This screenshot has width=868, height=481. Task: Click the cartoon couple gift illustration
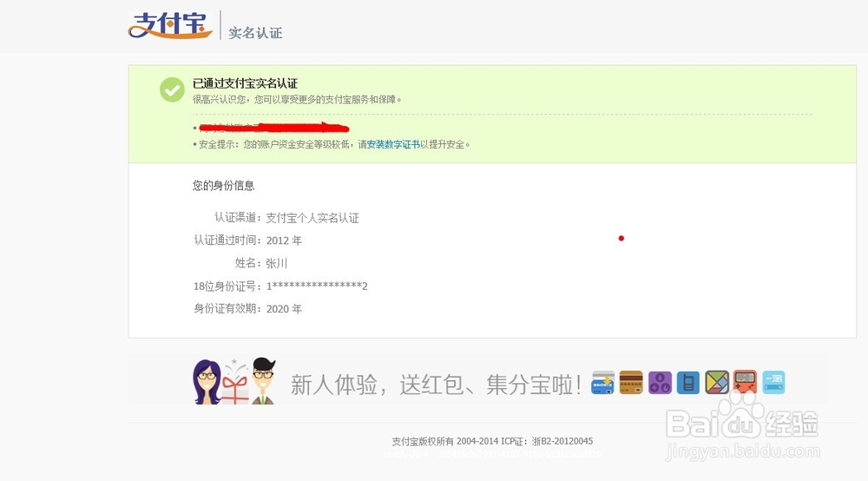point(234,381)
